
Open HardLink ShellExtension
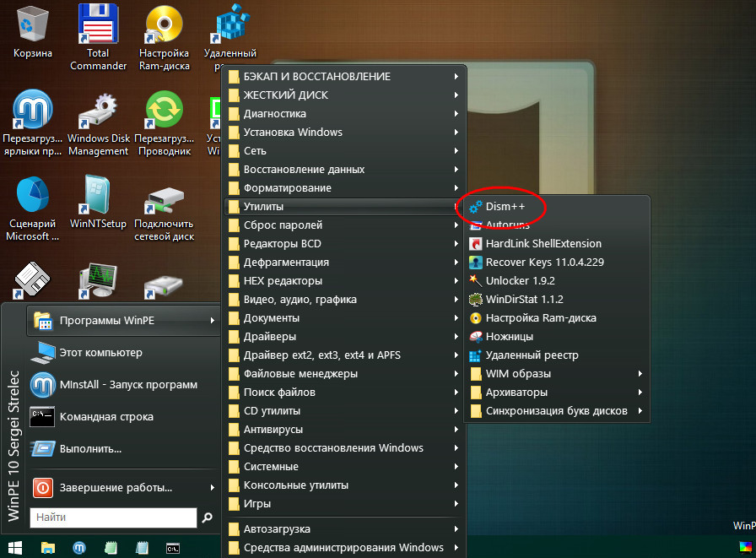coord(543,243)
